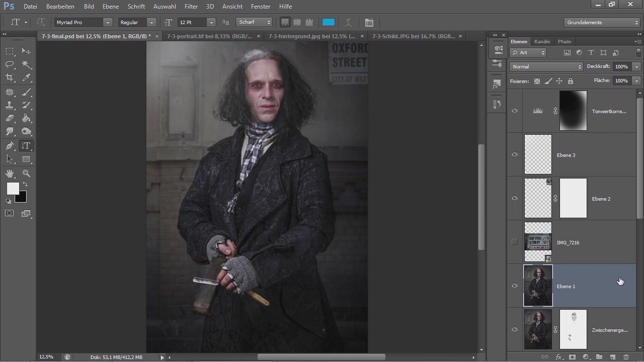Open the Ebene menu

tap(111, 7)
